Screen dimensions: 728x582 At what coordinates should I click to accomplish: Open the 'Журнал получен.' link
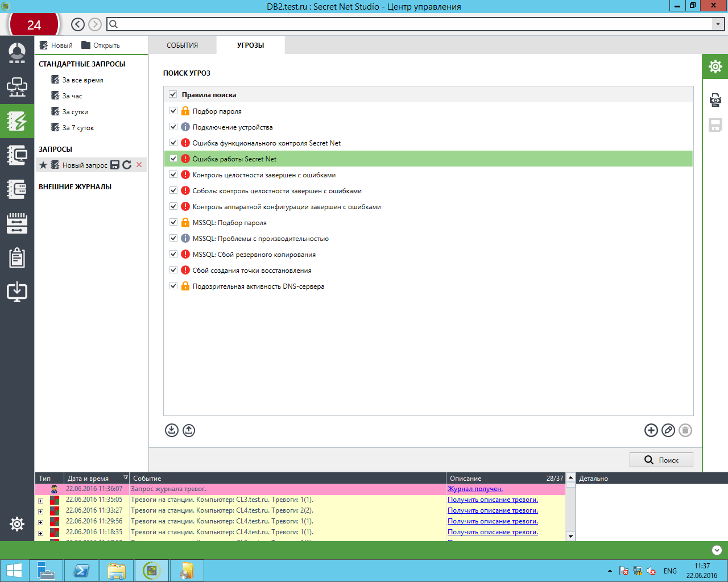pos(475,489)
